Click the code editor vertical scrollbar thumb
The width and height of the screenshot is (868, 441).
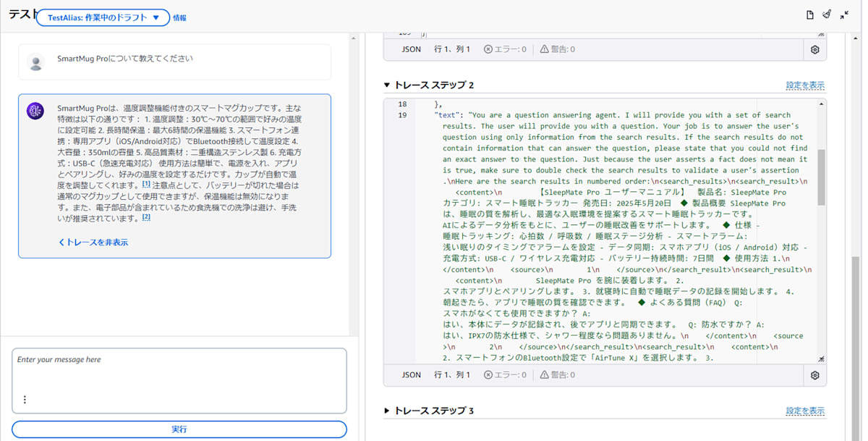(x=821, y=177)
